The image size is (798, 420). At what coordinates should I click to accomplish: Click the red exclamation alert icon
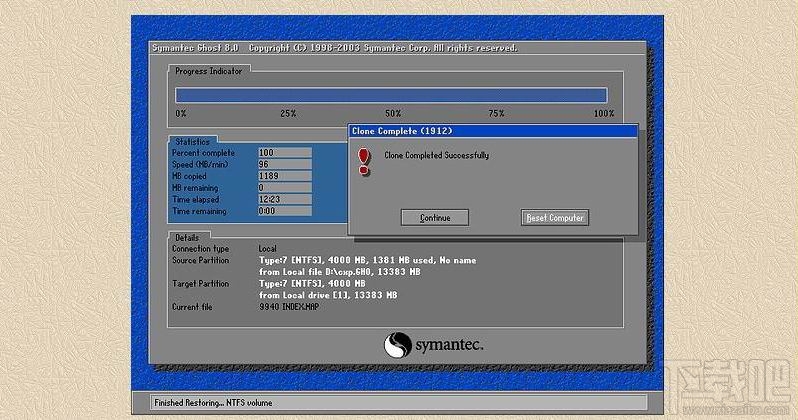[363, 162]
